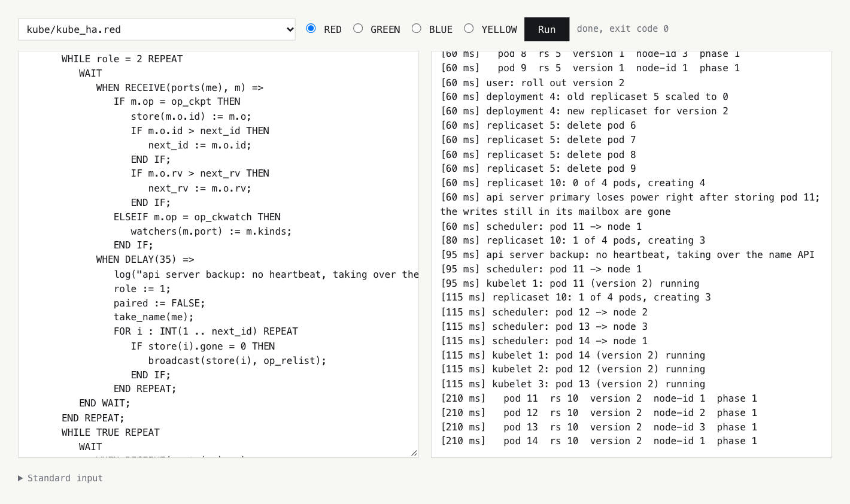Click the 'WHILE role = 2 REPEAT' code line
This screenshot has width=850, height=504.
(122, 59)
